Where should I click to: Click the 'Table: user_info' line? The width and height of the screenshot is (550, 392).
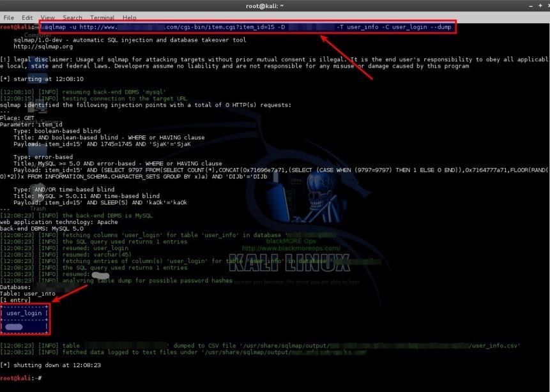pos(27,294)
